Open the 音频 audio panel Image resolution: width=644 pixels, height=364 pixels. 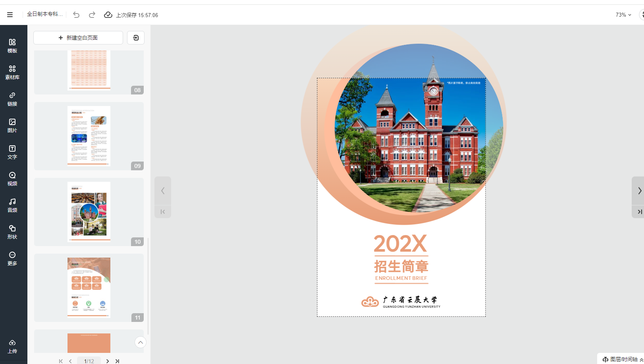coord(12,205)
